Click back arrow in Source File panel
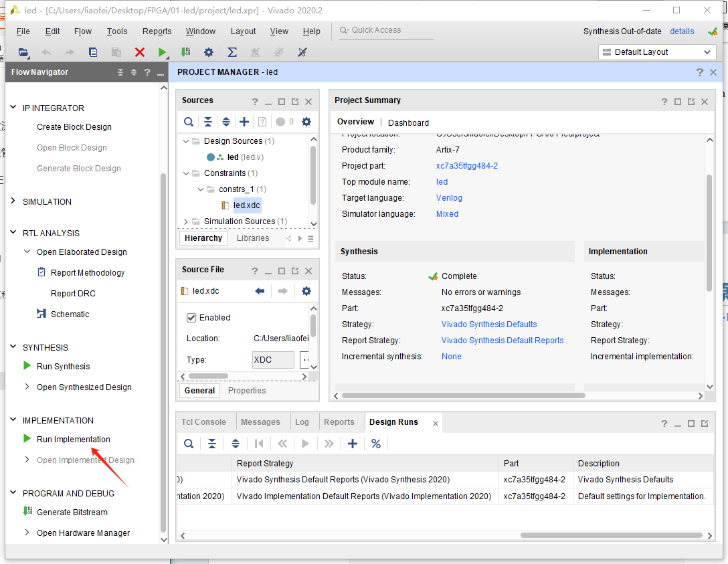This screenshot has height=564, width=728. 260,291
